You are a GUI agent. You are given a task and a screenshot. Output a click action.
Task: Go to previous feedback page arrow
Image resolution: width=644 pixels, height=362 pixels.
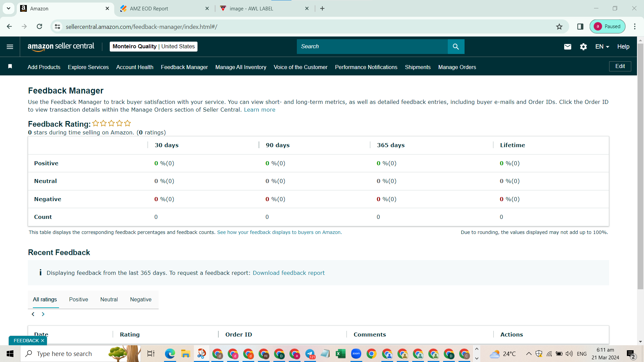pos(33,314)
